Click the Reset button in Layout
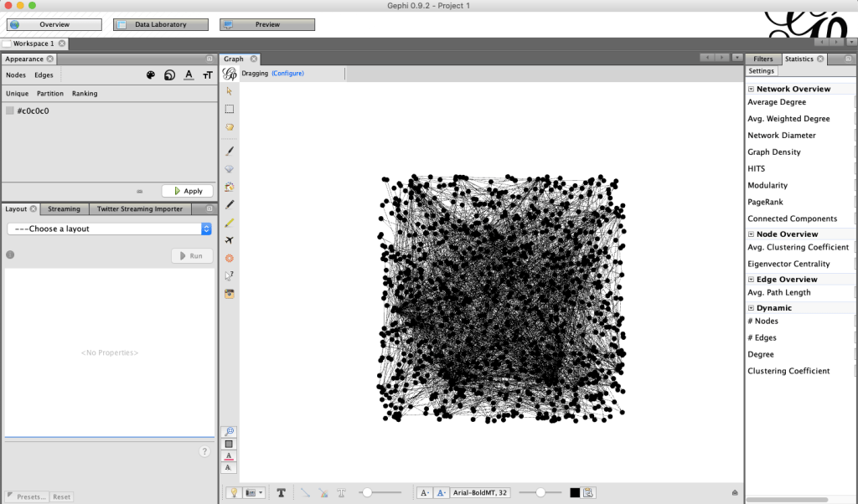This screenshot has height=504, width=858. pyautogui.click(x=61, y=496)
